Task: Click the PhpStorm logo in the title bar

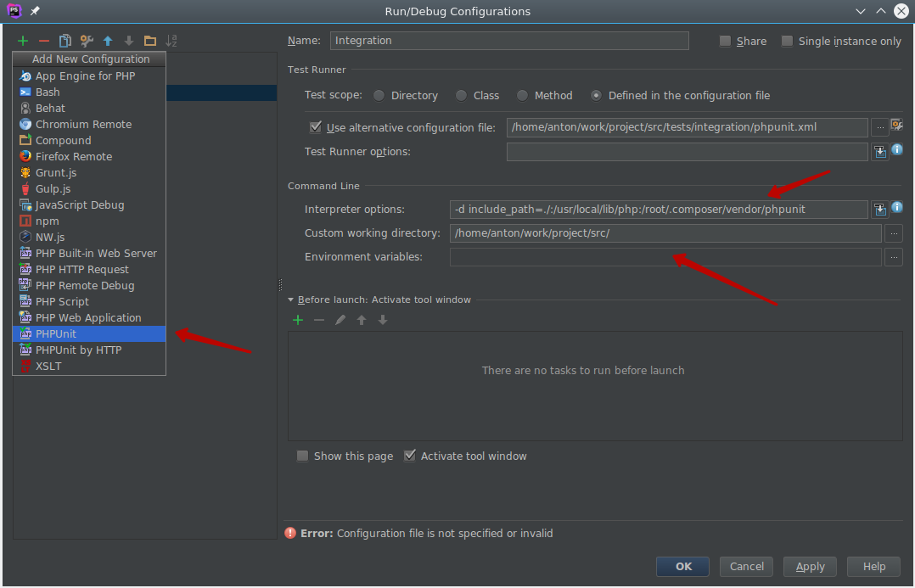Action: [x=14, y=11]
